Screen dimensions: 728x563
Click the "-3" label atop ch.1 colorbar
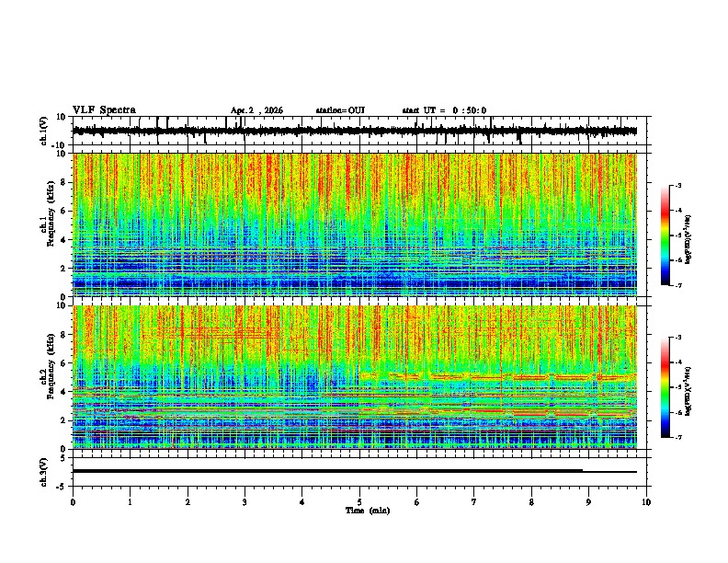pos(678,186)
